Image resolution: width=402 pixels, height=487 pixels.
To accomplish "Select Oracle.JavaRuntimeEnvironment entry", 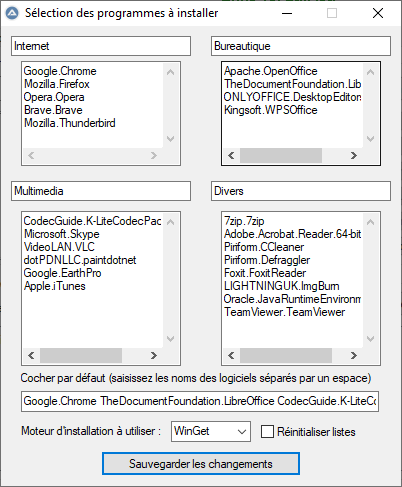I will (292, 299).
